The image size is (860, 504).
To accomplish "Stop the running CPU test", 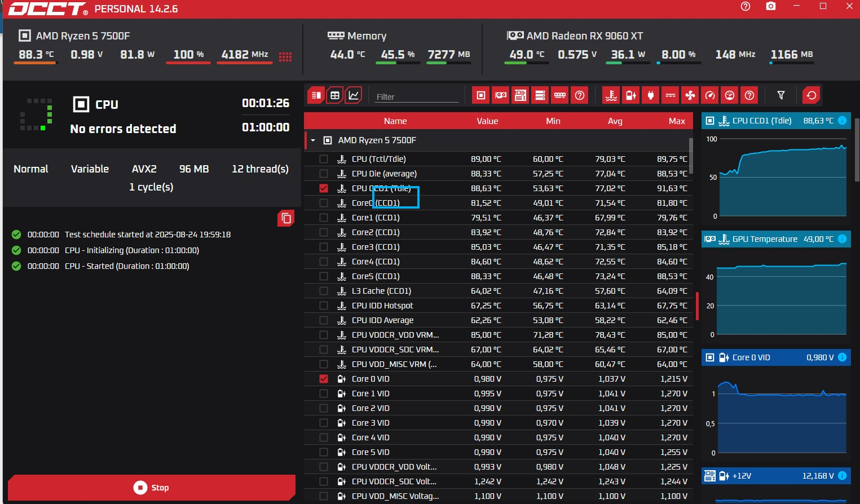I will [x=152, y=488].
